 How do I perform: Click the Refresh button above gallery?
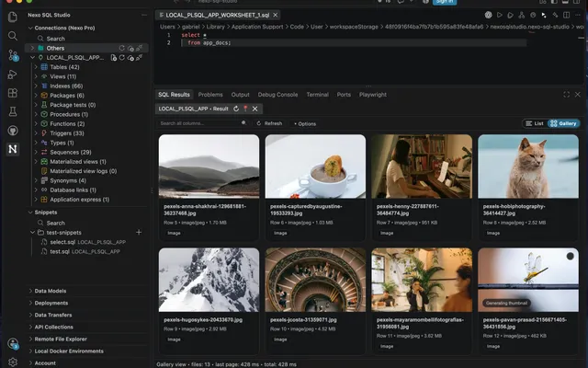pos(269,123)
